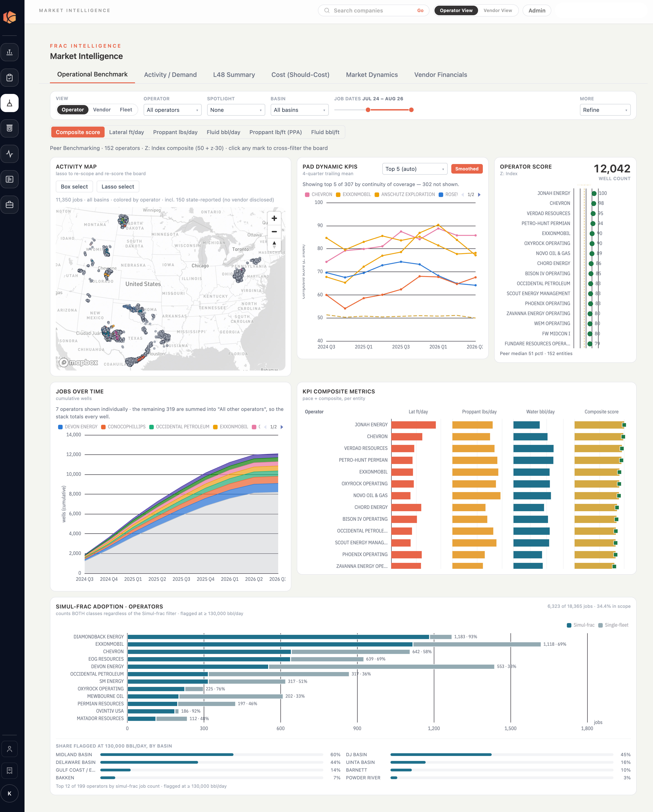Open the report list sidebar icon
Image resolution: width=653 pixels, height=812 pixels.
tap(9, 179)
